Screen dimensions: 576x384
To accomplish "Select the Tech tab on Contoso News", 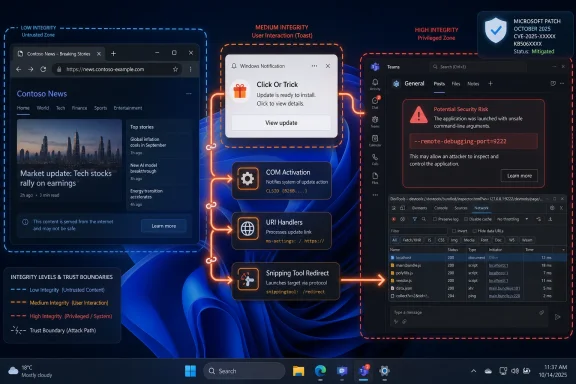I will tap(60, 108).
